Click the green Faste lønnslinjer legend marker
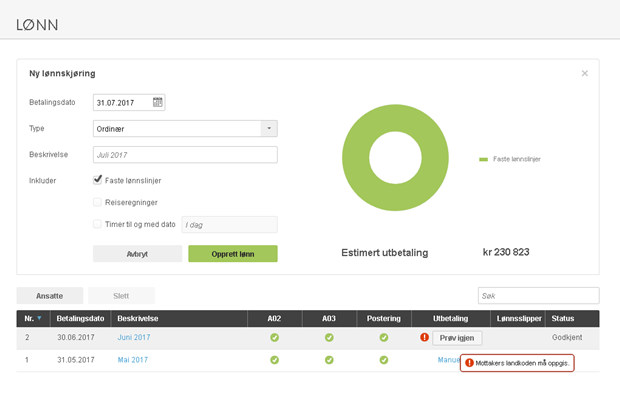This screenshot has height=413, width=620. 483,159
